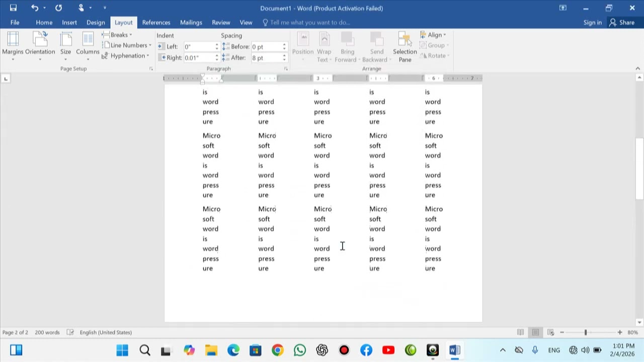Open the Windows Start menu
Image resolution: width=644 pixels, height=362 pixels.
click(122, 350)
